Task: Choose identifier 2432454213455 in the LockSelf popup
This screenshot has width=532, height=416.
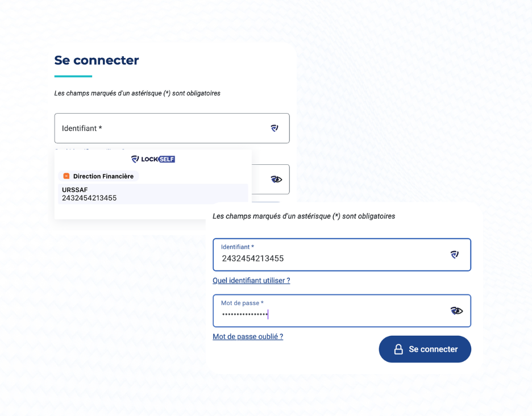Action: coord(89,198)
